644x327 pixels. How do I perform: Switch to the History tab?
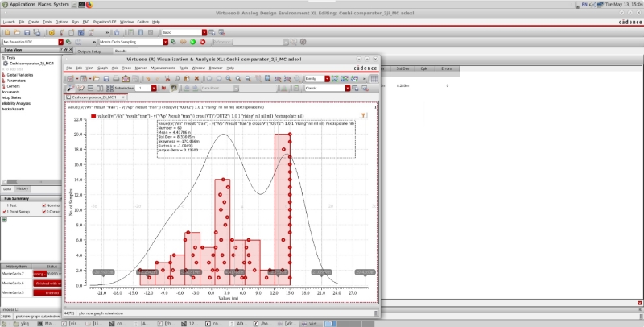click(23, 189)
